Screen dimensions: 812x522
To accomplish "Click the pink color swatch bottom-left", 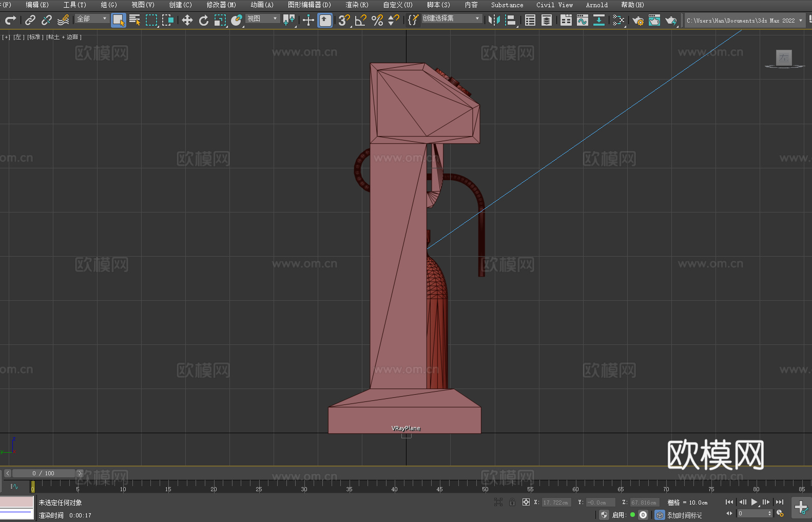I will point(17,501).
